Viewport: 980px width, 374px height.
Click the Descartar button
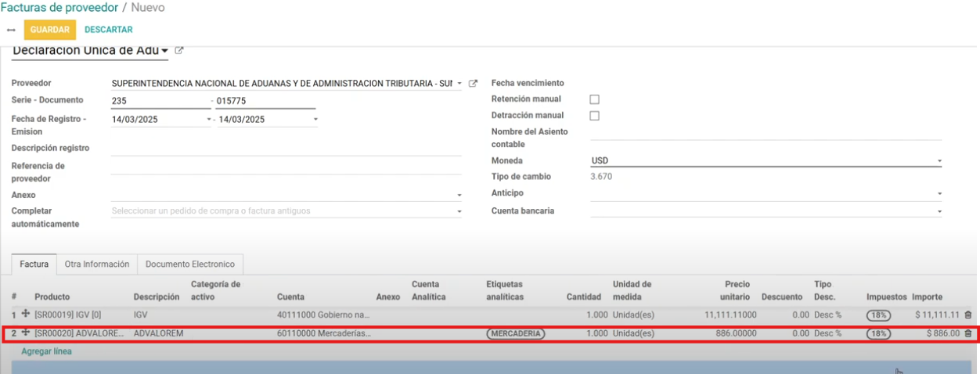[x=109, y=30]
